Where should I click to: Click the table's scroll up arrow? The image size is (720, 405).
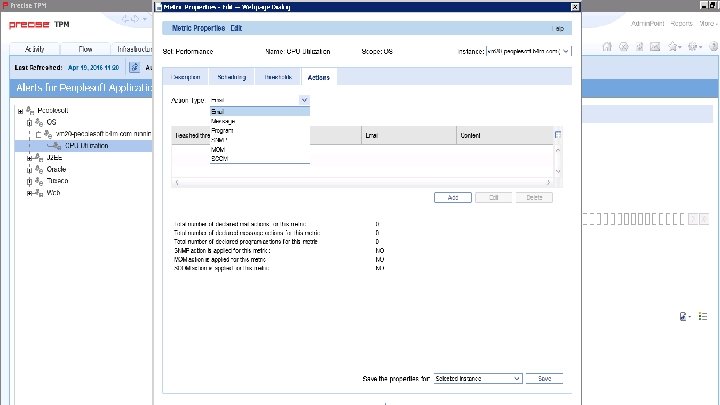(x=558, y=150)
